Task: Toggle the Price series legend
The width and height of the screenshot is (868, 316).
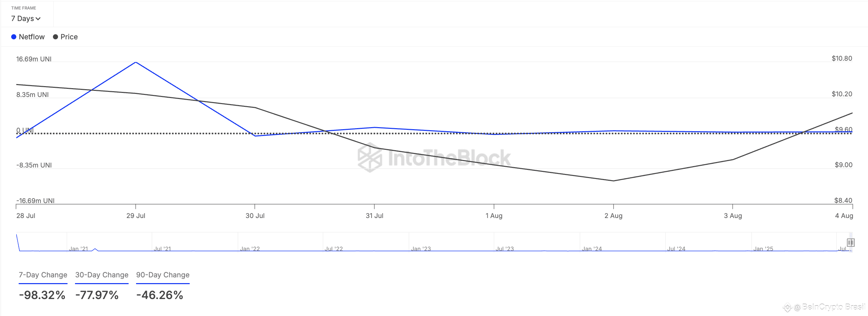Action: coord(65,37)
